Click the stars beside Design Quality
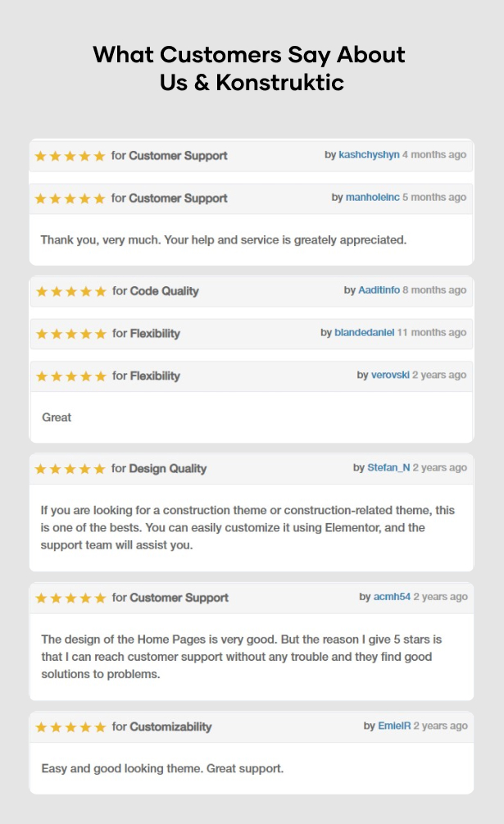Viewport: 504px width, 824px height. [x=70, y=469]
